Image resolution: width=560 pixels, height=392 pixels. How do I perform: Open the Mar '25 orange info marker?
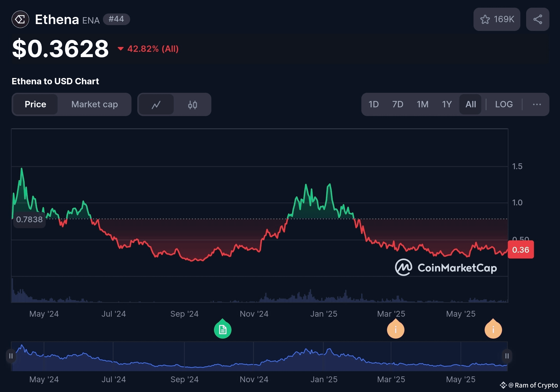pos(395,329)
